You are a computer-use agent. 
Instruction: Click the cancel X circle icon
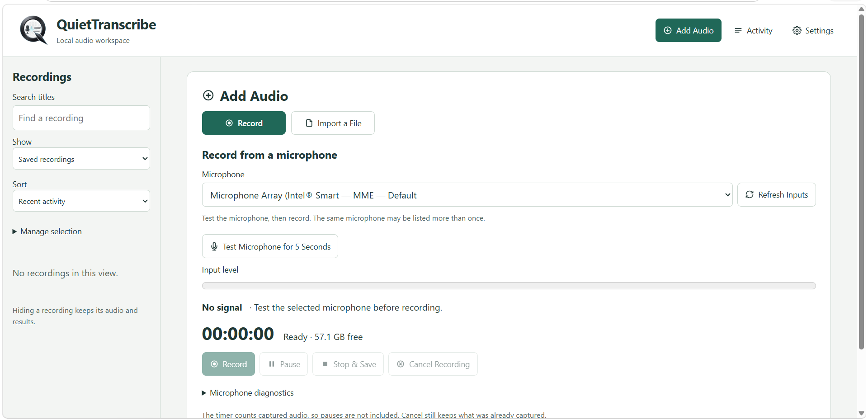point(401,364)
